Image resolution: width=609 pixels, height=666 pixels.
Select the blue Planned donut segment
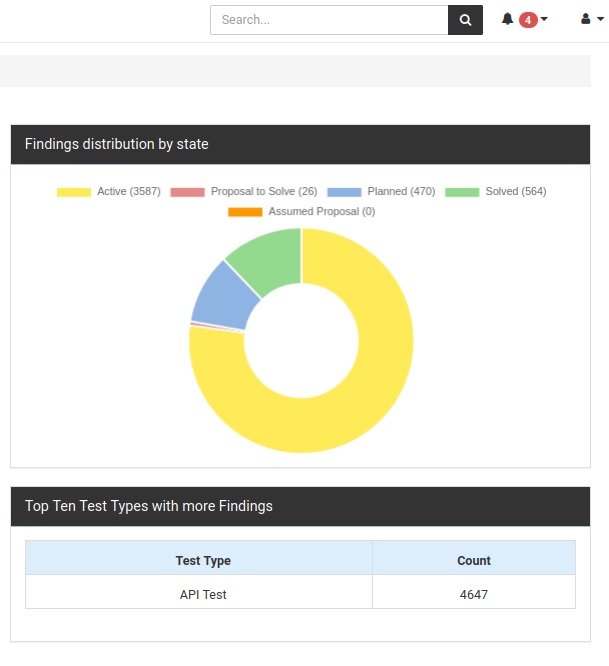pos(223,299)
